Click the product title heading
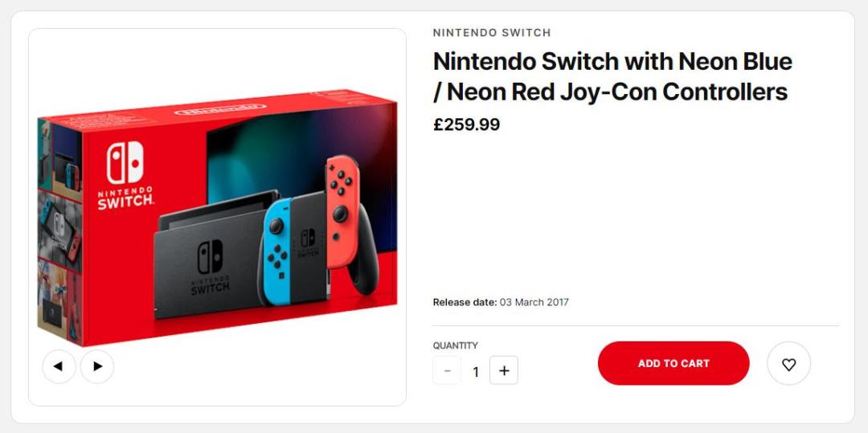The height and width of the screenshot is (433, 868). tap(612, 76)
